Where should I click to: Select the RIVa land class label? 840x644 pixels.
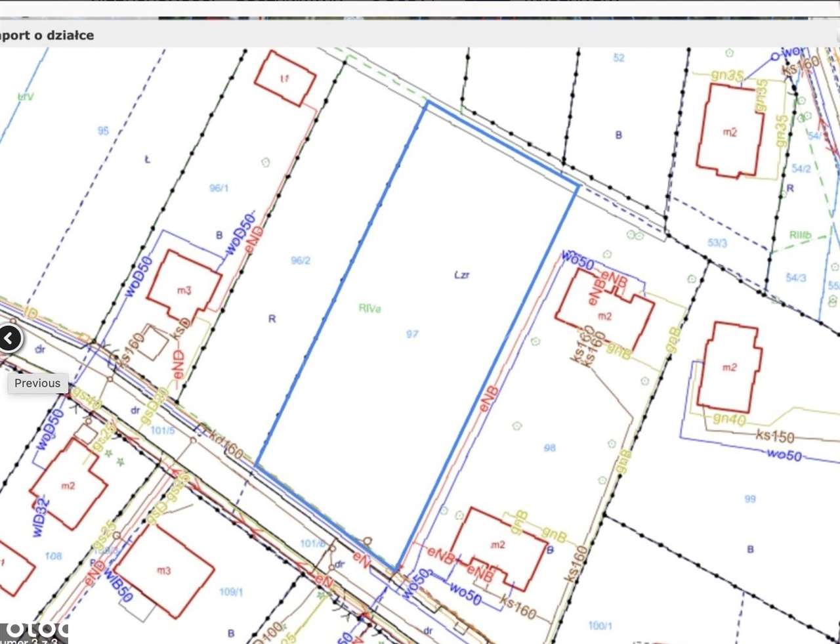coord(370,308)
